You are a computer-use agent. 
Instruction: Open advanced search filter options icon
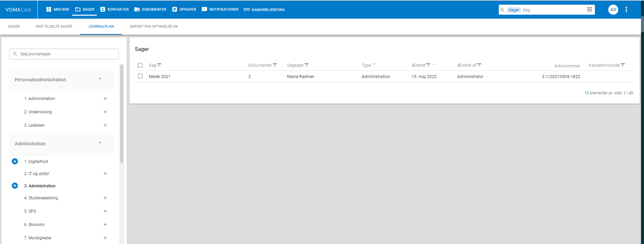590,10
